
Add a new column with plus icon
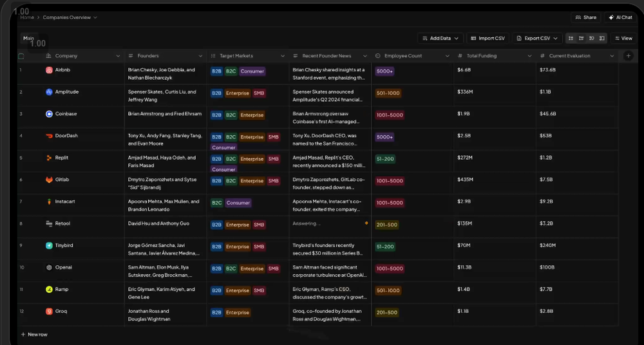tap(629, 56)
